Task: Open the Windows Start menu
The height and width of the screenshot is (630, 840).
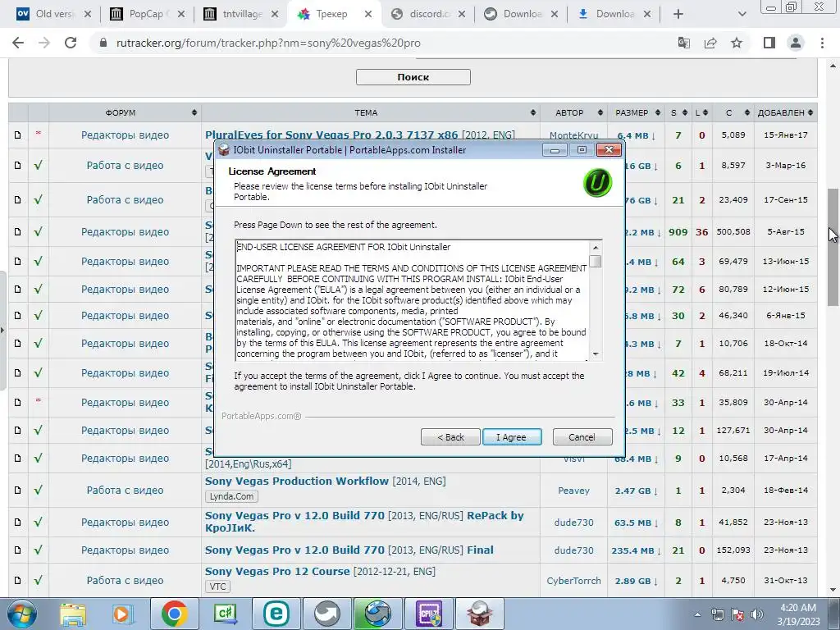Action: [21, 614]
